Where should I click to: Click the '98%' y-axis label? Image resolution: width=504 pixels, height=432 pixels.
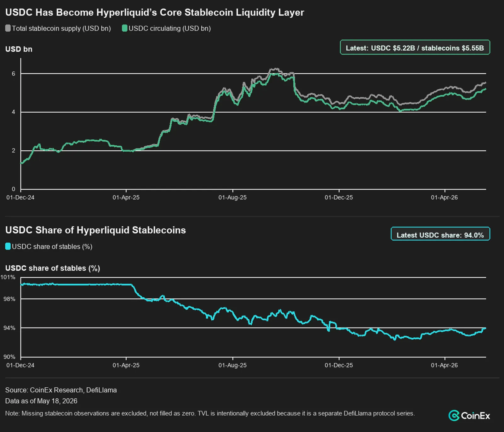click(x=9, y=299)
